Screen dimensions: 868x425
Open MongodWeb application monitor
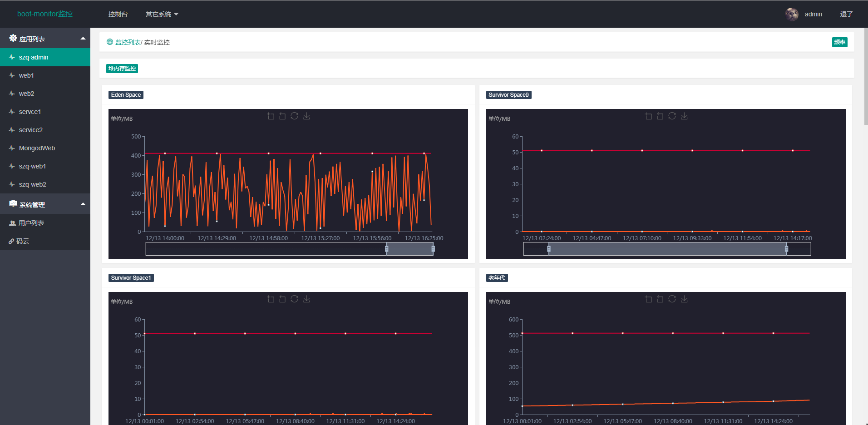[x=45, y=148]
